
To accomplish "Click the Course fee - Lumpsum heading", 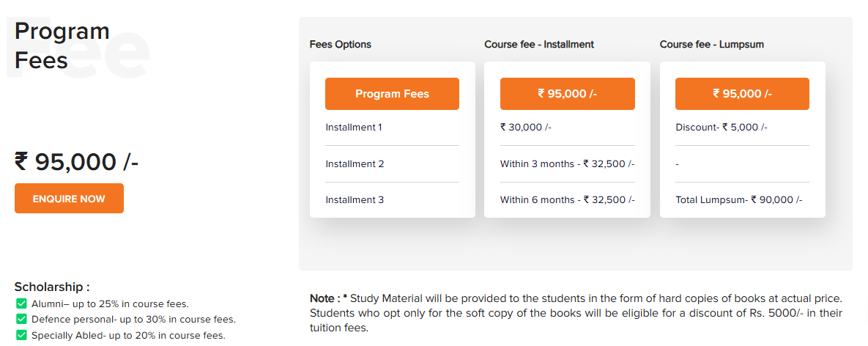I will coord(711,45).
